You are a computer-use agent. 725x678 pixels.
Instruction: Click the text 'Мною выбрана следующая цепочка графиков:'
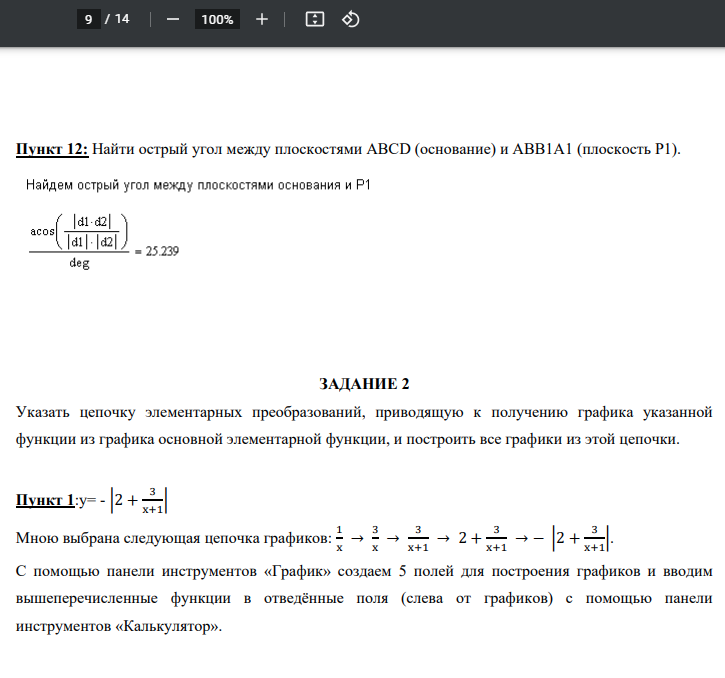(174, 538)
